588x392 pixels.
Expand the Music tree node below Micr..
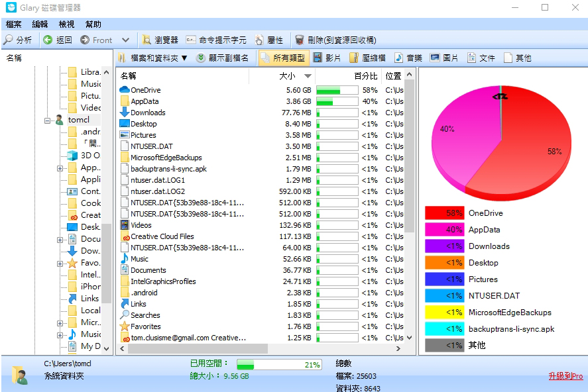60,335
